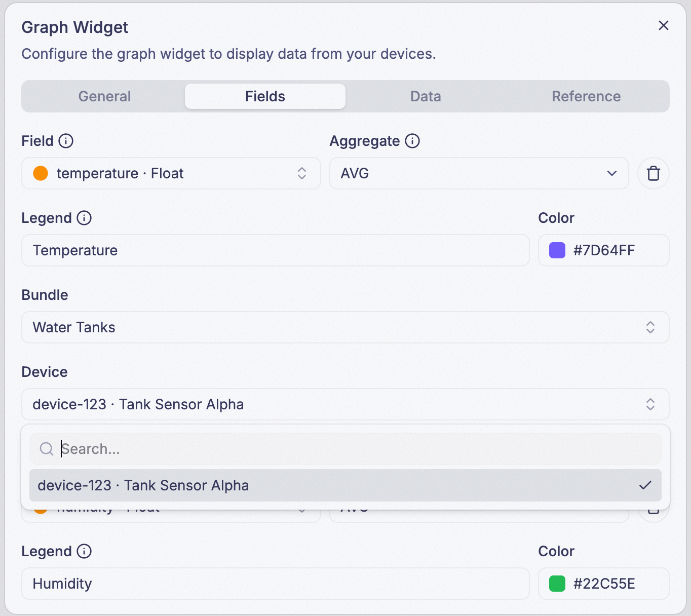The image size is (691, 616).
Task: Switch to the General tab
Action: pyautogui.click(x=104, y=96)
